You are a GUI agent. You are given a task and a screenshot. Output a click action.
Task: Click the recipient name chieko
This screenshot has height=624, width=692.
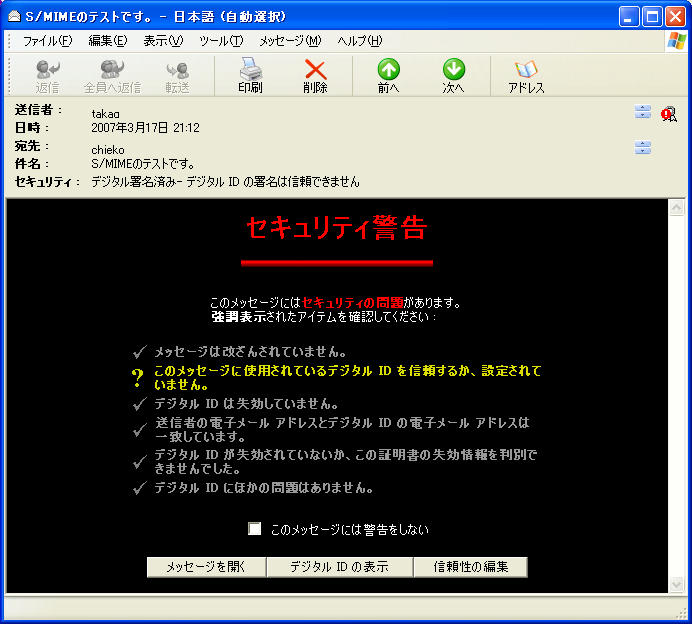(108, 150)
